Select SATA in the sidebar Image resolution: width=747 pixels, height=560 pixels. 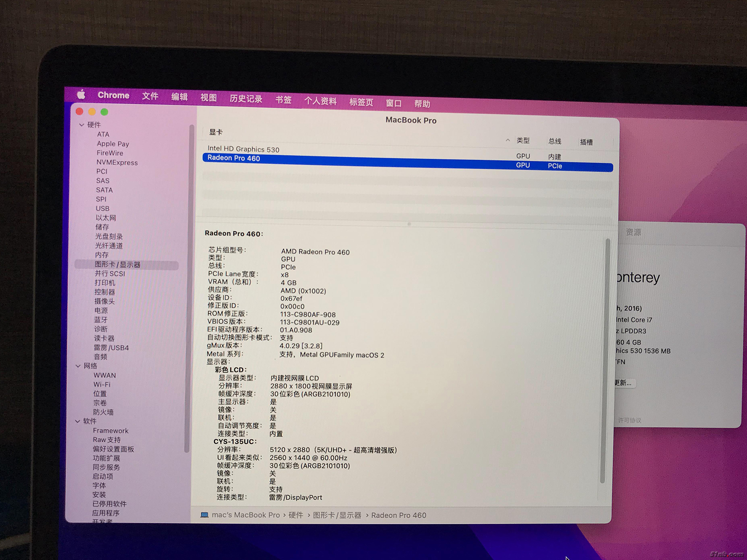point(104,190)
